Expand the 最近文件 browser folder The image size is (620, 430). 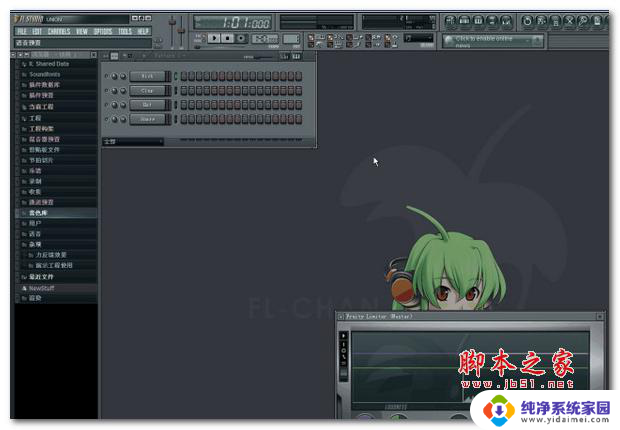pyautogui.click(x=41, y=277)
